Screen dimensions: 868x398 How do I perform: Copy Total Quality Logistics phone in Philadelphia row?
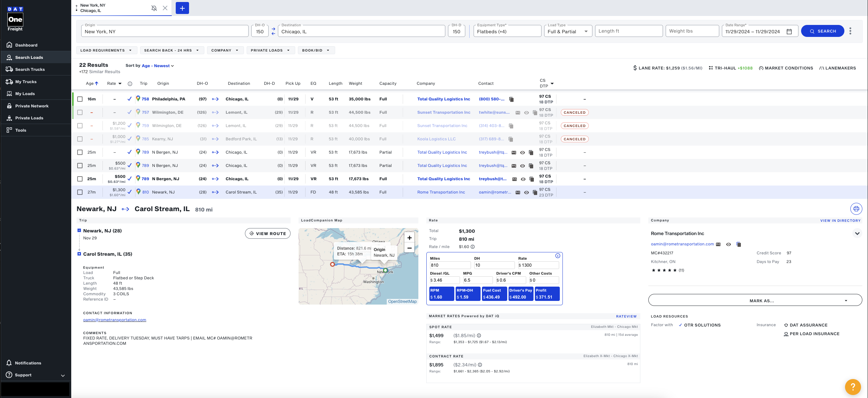click(x=512, y=99)
